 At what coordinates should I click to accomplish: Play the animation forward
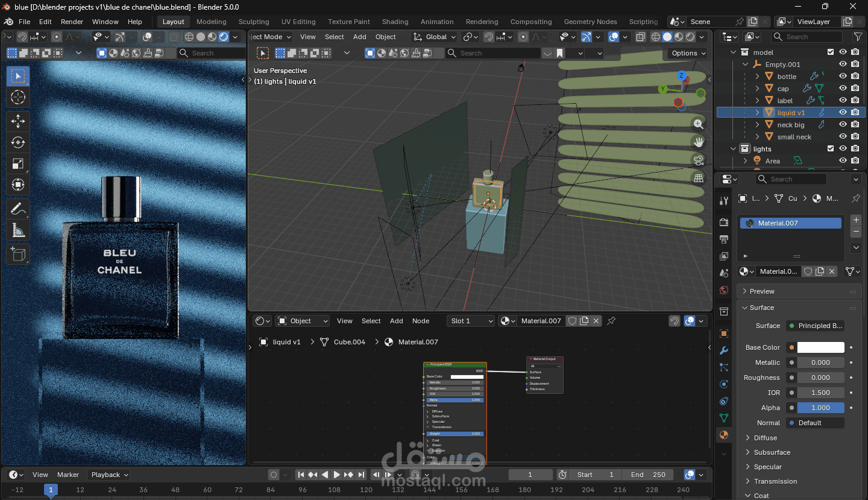pos(336,475)
